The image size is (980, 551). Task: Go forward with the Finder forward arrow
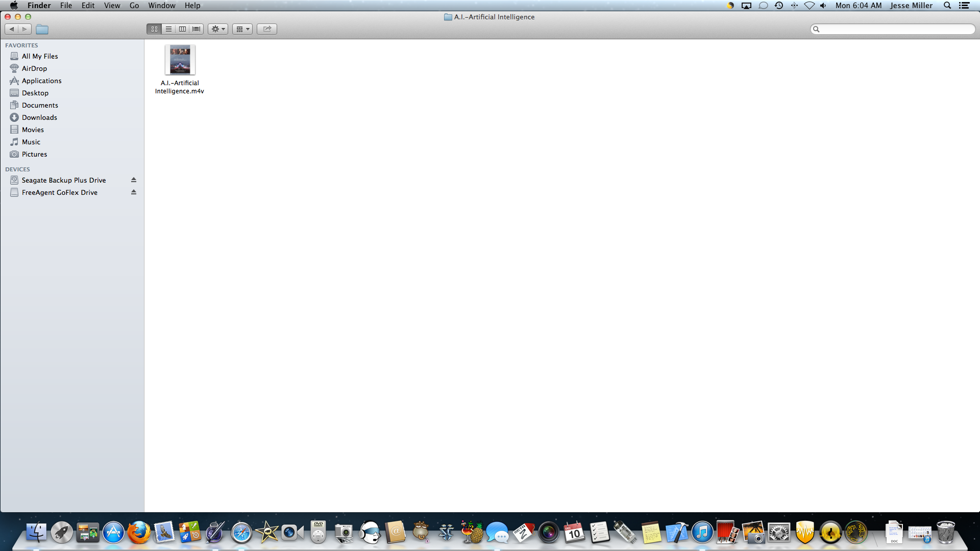[x=24, y=29]
